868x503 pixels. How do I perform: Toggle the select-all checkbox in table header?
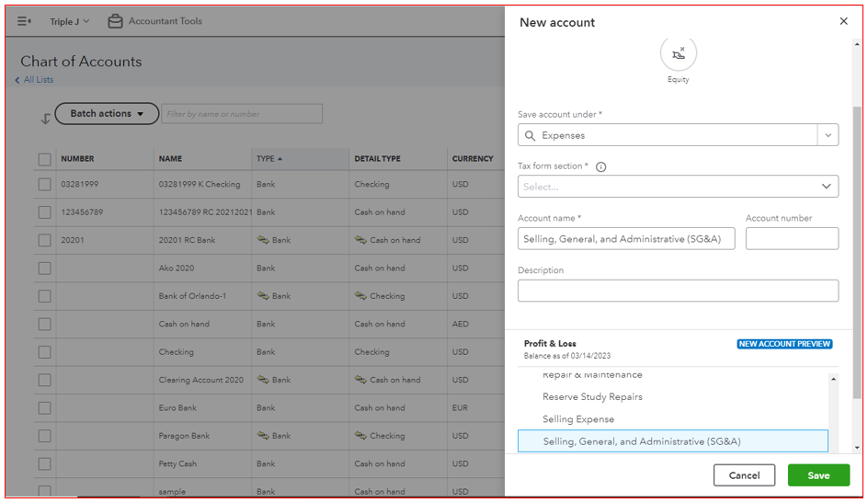pyautogui.click(x=44, y=159)
